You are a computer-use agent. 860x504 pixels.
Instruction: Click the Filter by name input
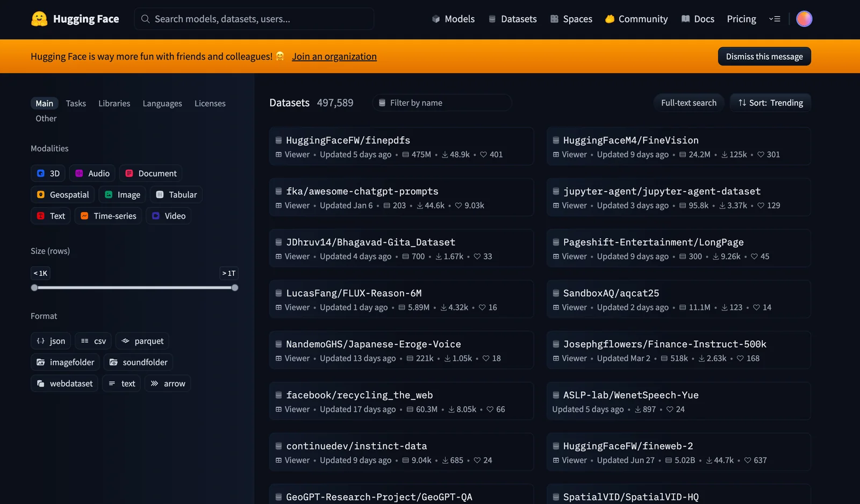pyautogui.click(x=442, y=103)
